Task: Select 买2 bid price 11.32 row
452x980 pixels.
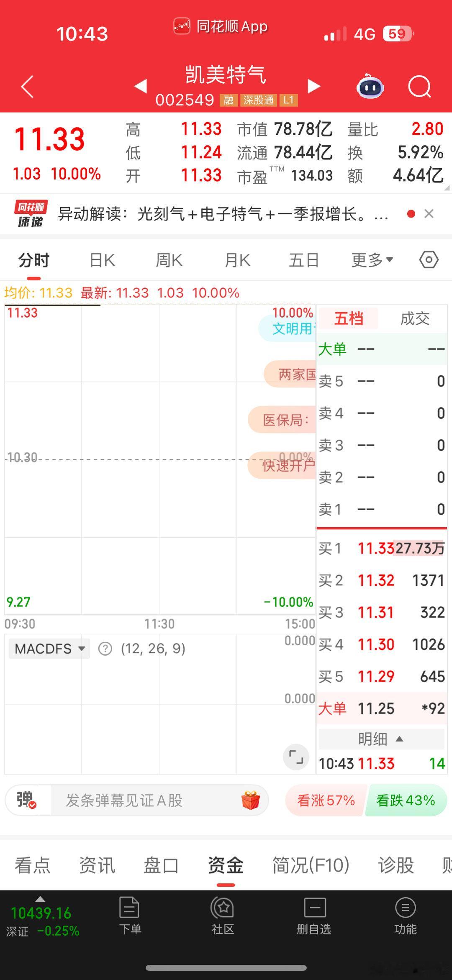Action: (381, 580)
